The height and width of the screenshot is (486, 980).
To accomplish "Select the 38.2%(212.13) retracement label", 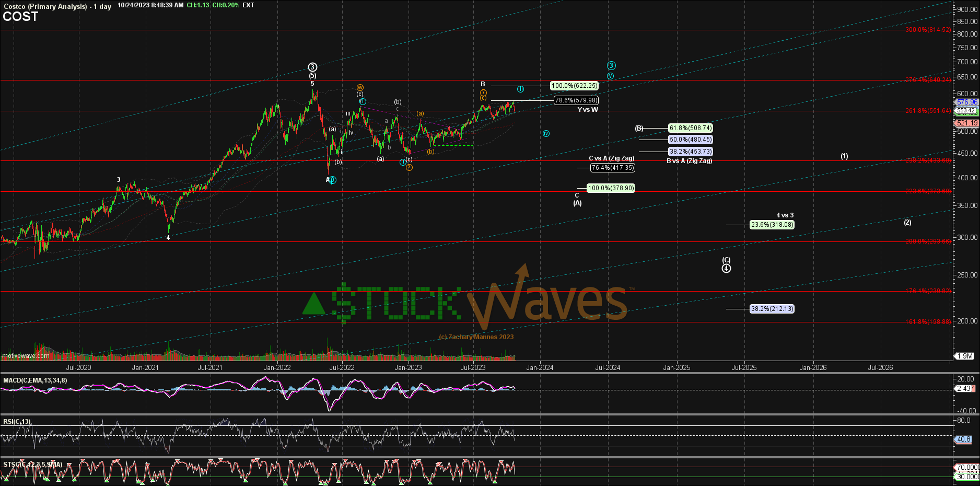I will [772, 309].
